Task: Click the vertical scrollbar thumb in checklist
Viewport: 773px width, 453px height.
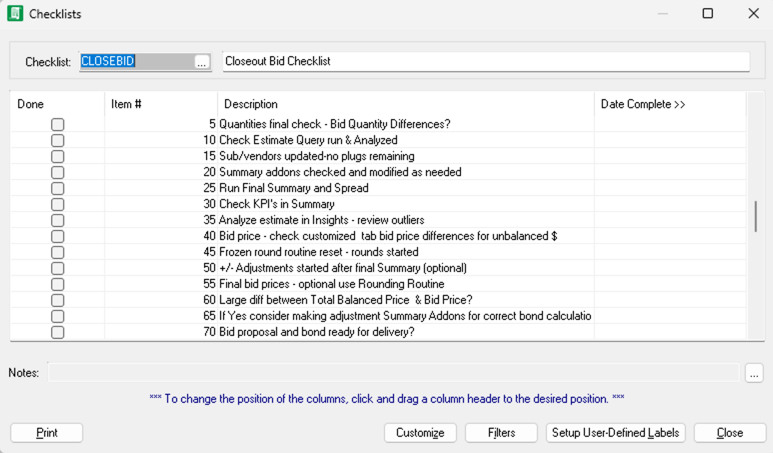Action: (x=756, y=215)
